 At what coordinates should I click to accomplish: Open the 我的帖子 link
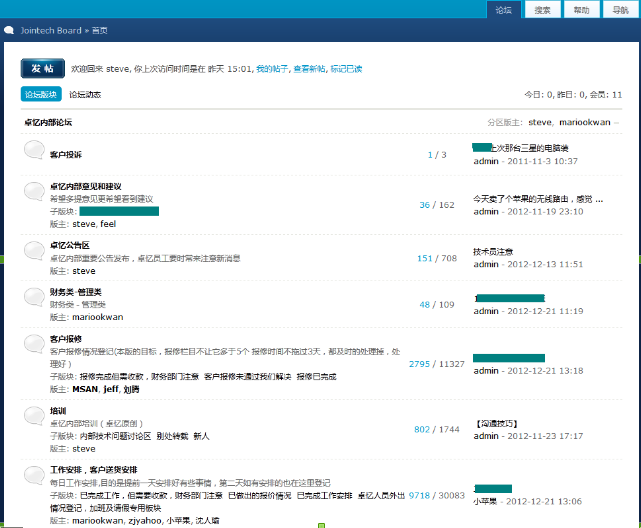tap(272, 69)
